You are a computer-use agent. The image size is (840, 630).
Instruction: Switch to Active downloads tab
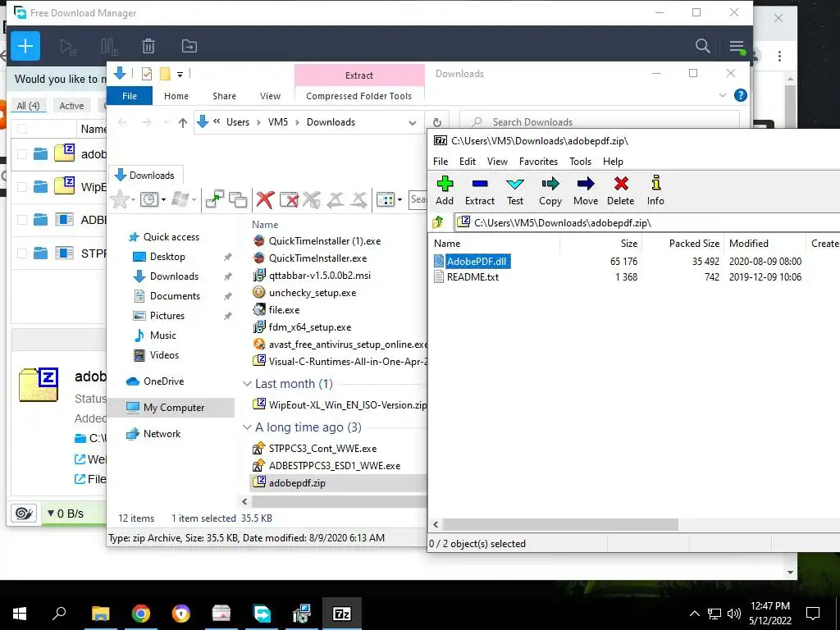tap(71, 106)
